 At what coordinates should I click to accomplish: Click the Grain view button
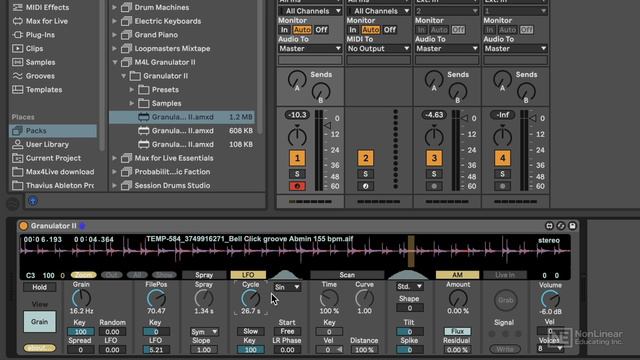coord(40,322)
